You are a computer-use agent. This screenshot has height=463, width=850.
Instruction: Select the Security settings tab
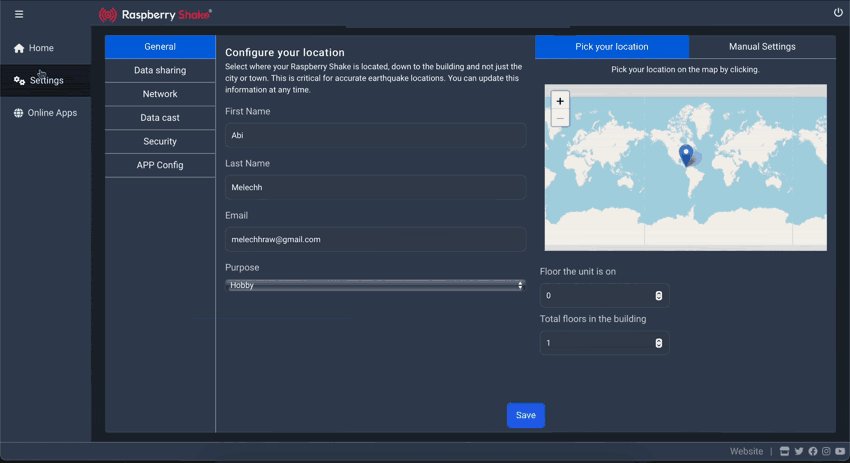[x=160, y=142]
